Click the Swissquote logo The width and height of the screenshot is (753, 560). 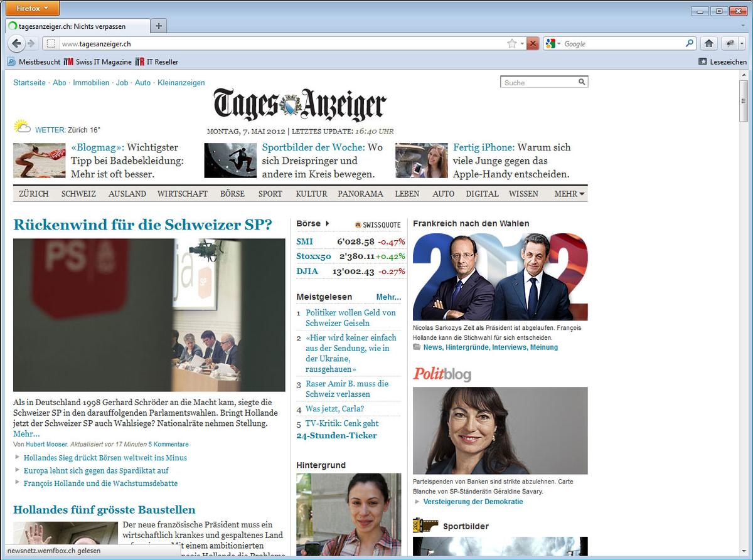[x=378, y=224]
